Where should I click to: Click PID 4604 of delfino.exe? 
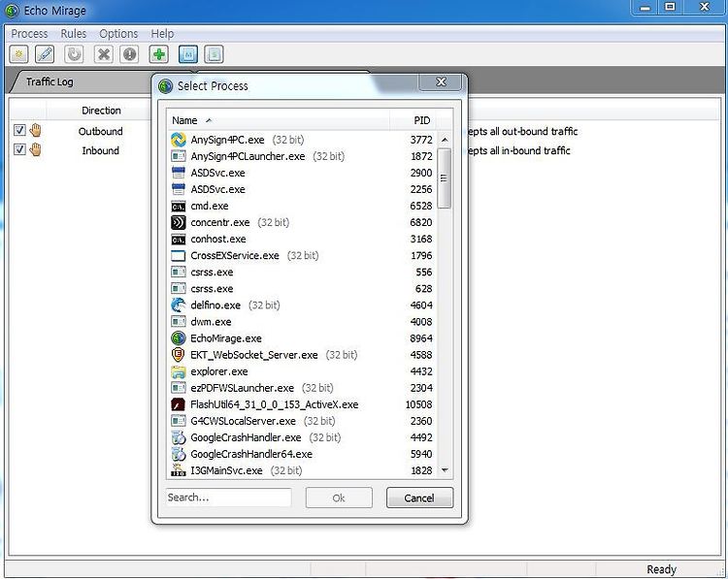point(421,306)
